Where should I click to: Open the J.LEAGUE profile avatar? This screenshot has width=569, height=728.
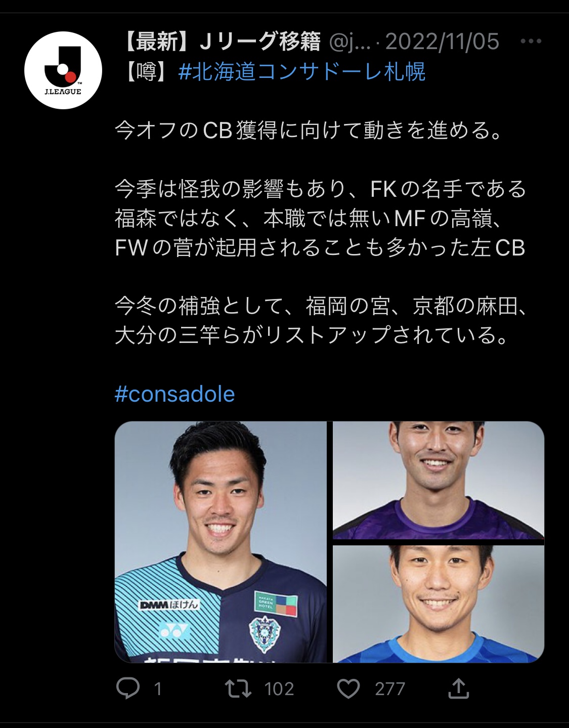tap(63, 70)
